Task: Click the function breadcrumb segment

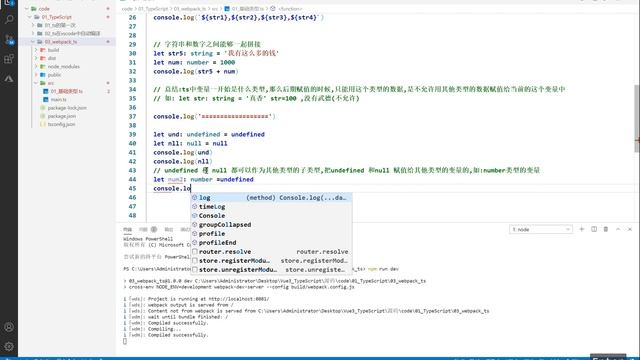Action: pos(290,9)
